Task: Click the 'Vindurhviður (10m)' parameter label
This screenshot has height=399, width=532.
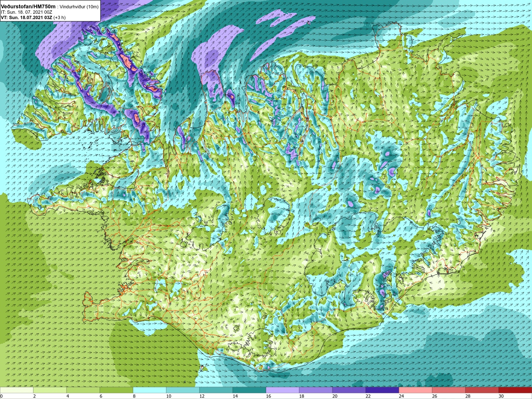Action: pos(79,7)
